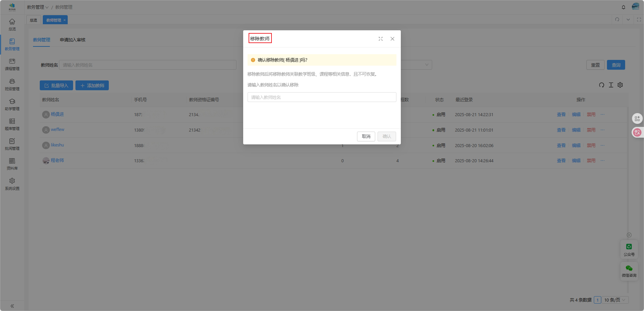This screenshot has width=644, height=311.
Task: Collapse the left sidebar with double-chevron
Action: [12, 306]
